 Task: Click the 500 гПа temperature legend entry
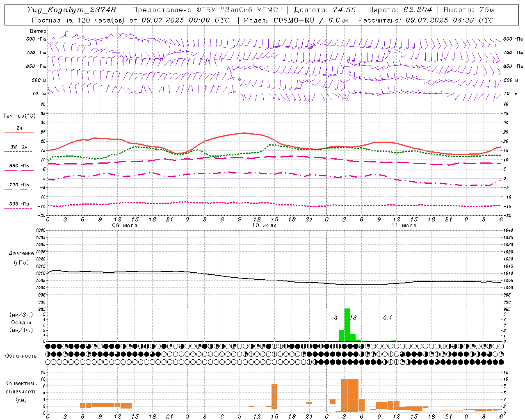pos(19,204)
